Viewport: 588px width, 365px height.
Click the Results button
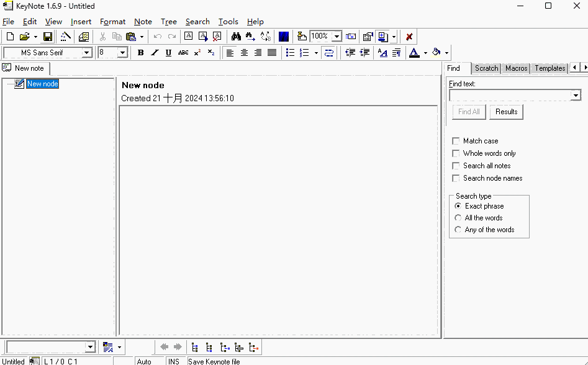click(506, 112)
